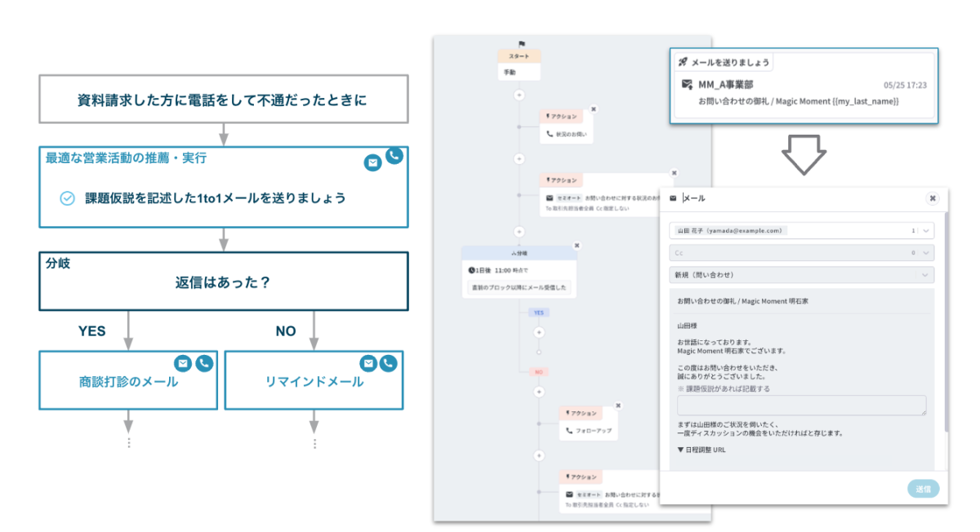Click phone icon on 最適な営業活動 box
Viewport: 980px width, 532px height.
(394, 155)
